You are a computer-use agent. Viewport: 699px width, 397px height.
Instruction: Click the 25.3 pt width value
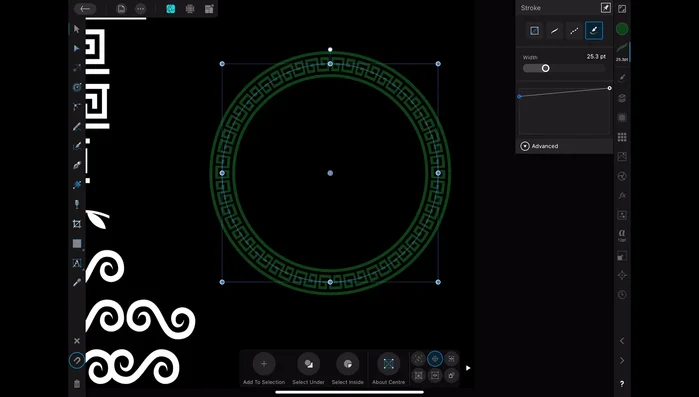pos(596,57)
